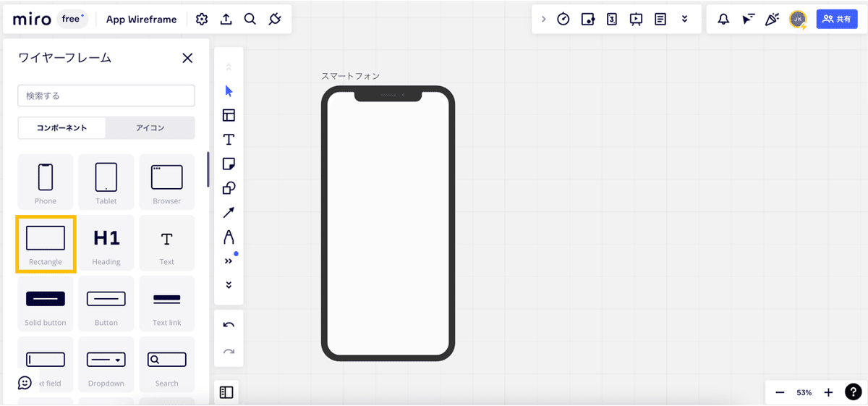
Task: Click the 53% zoom level
Action: point(804,392)
